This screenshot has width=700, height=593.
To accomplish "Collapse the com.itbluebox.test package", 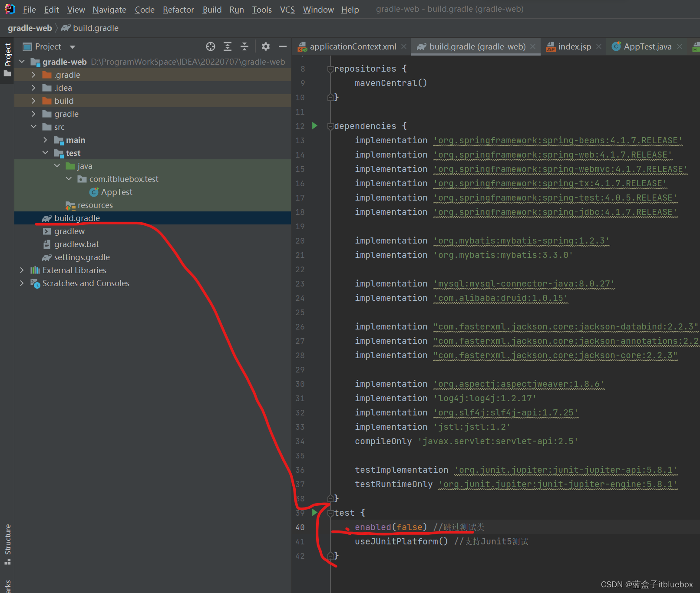I will click(69, 179).
